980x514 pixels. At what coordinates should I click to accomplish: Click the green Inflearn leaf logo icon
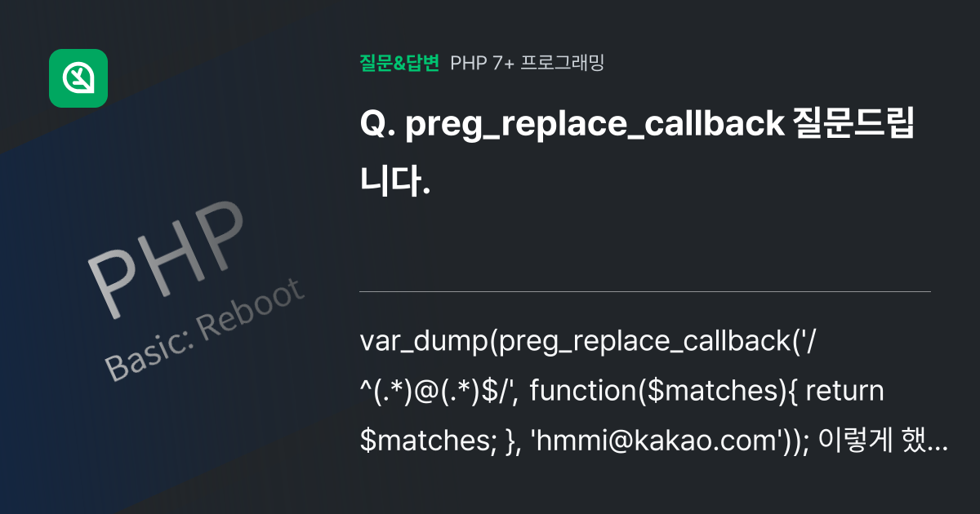click(x=78, y=78)
